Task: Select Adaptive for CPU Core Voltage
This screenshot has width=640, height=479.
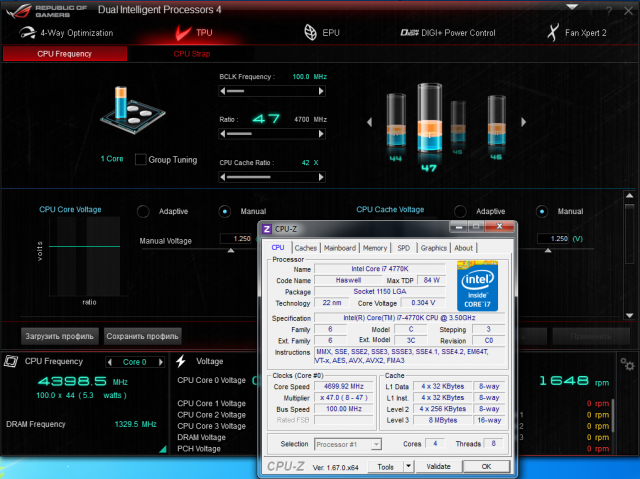Action: point(143,211)
